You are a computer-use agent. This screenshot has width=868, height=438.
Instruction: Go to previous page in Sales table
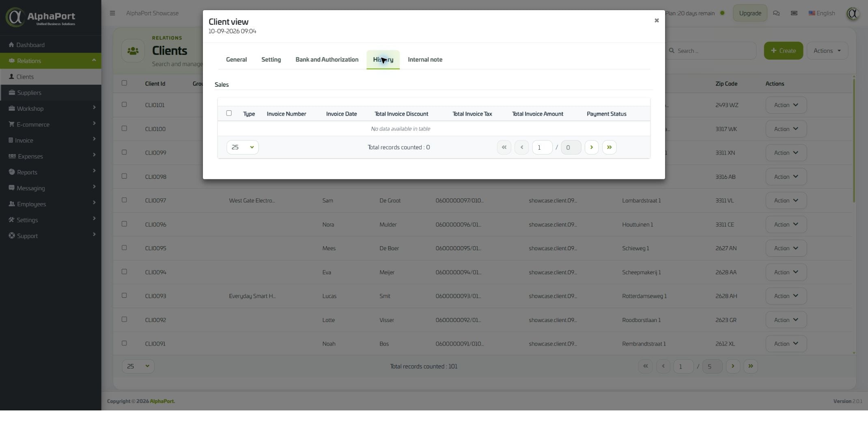click(x=522, y=147)
